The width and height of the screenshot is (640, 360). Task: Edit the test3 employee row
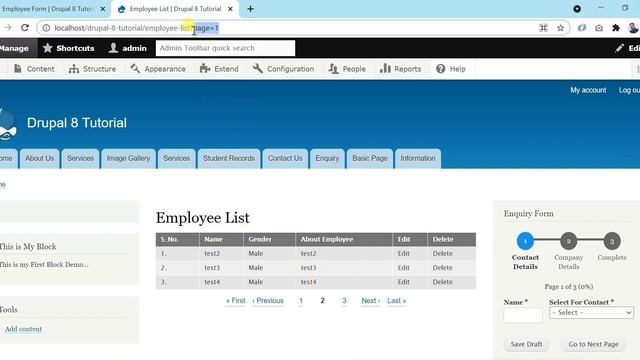click(x=404, y=268)
